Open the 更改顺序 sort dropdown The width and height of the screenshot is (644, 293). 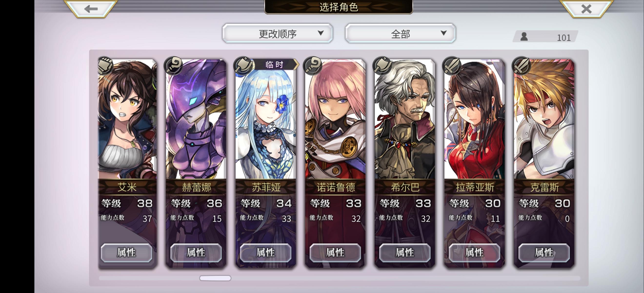278,33
